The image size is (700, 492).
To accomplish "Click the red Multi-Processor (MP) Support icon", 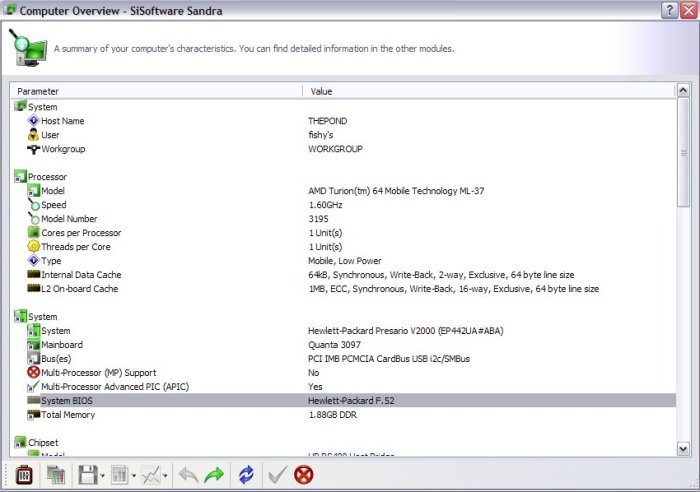I will tap(33, 372).
